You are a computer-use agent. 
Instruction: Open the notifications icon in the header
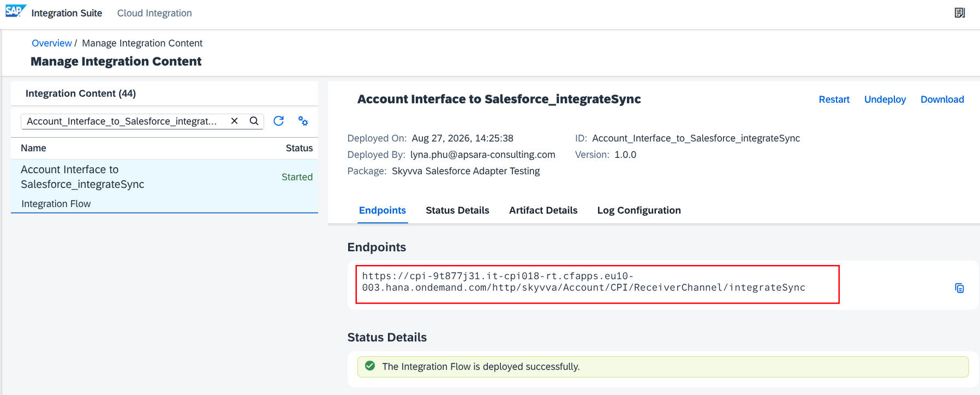point(960,13)
